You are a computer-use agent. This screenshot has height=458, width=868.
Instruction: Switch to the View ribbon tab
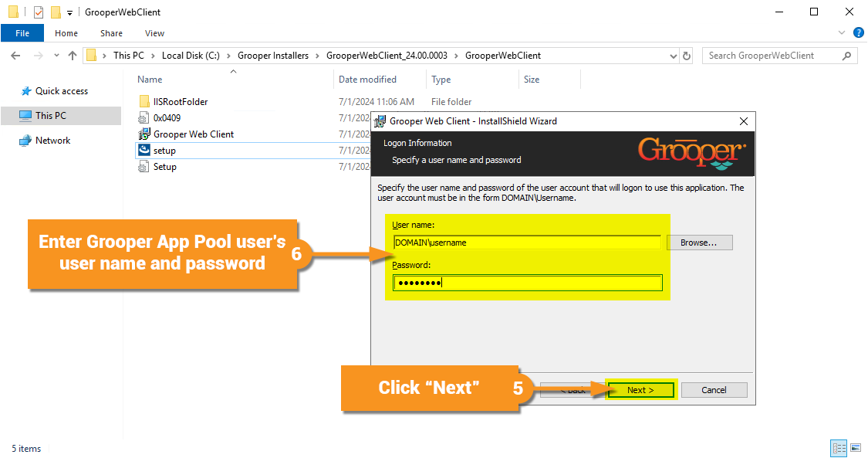(x=154, y=33)
